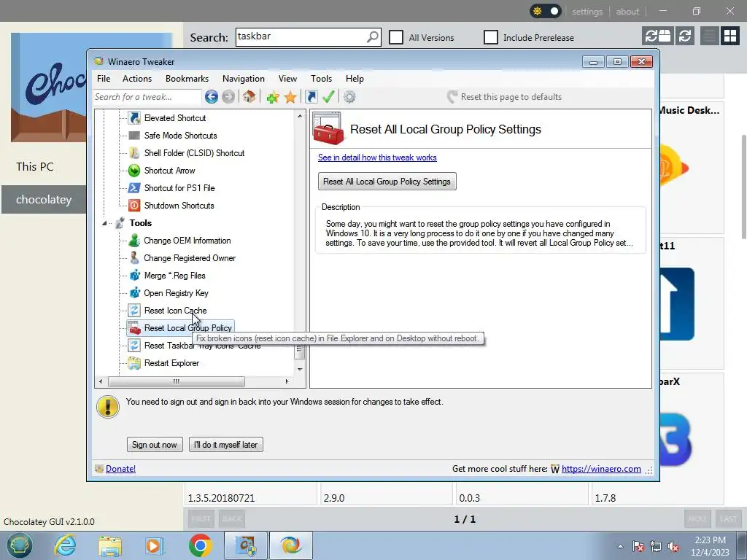The image size is (747, 560).
Task: Click the export tweaks shortcut-arrow icon
Action: 311,97
